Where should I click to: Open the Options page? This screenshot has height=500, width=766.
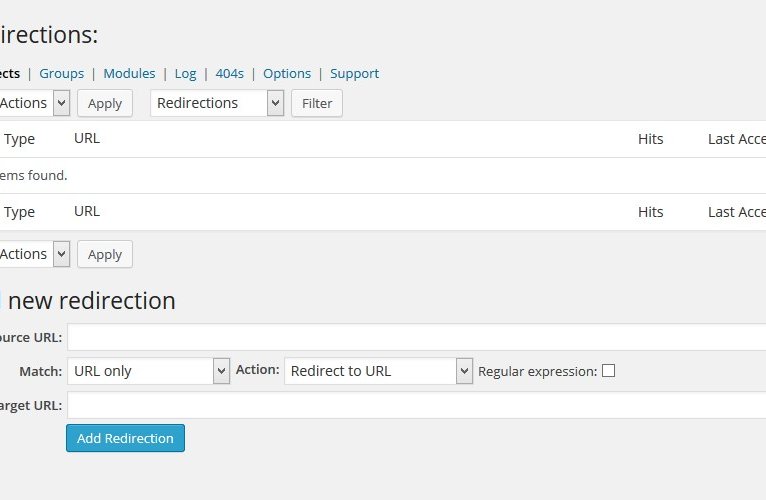coord(287,73)
